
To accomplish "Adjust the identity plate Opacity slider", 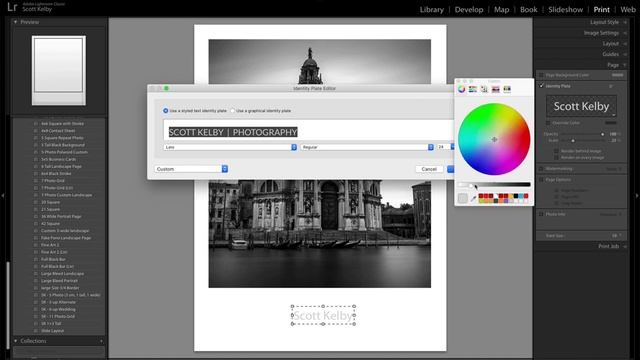I will tap(602, 134).
